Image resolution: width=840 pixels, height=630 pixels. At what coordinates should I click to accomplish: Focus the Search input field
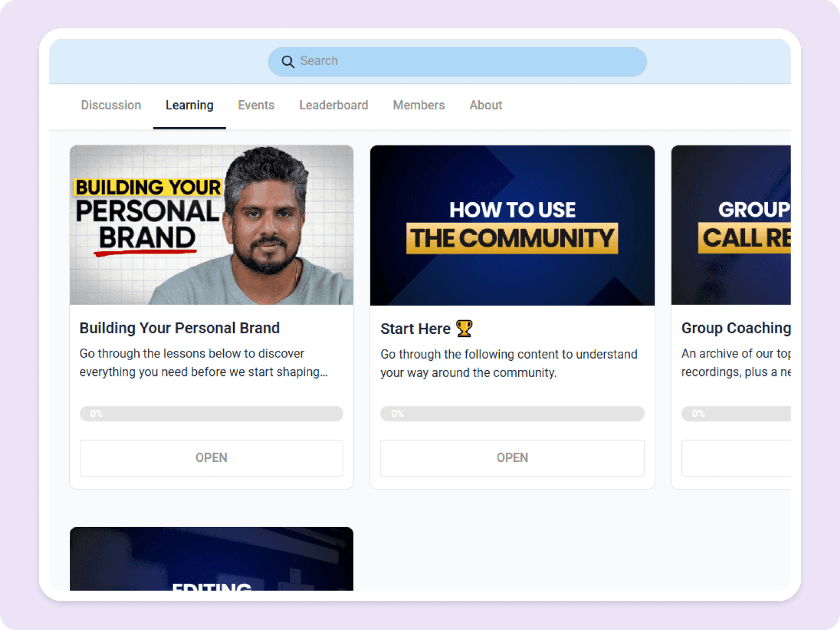[x=457, y=61]
